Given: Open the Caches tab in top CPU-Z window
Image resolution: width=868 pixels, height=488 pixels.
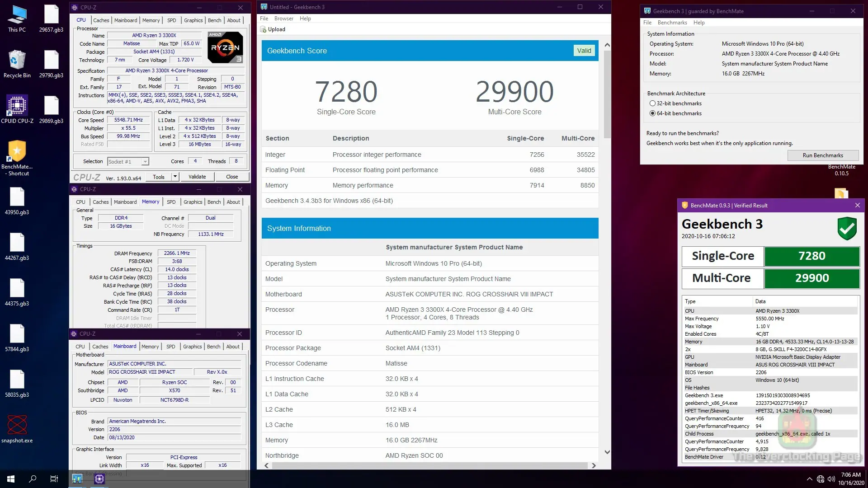Looking at the screenshot, I should click(101, 20).
